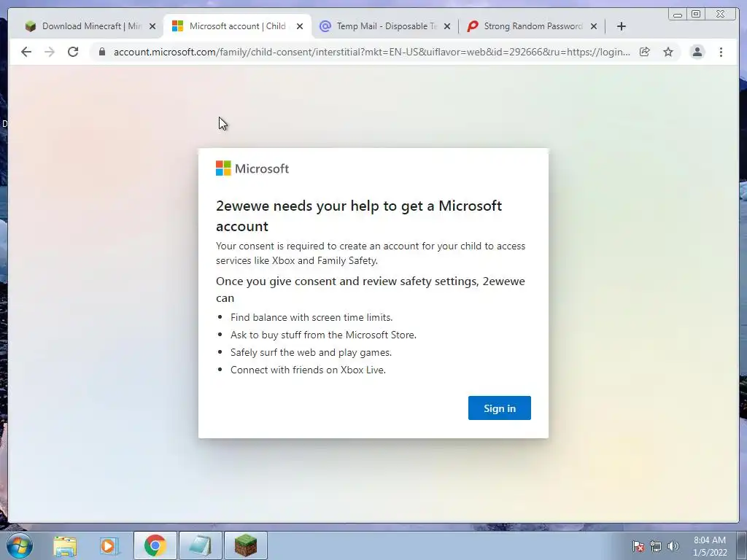Click the Temp Mail tab favicon
747x560 pixels.
pyautogui.click(x=325, y=26)
